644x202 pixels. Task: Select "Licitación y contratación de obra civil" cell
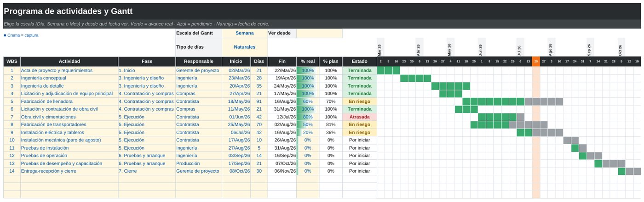(x=69, y=109)
